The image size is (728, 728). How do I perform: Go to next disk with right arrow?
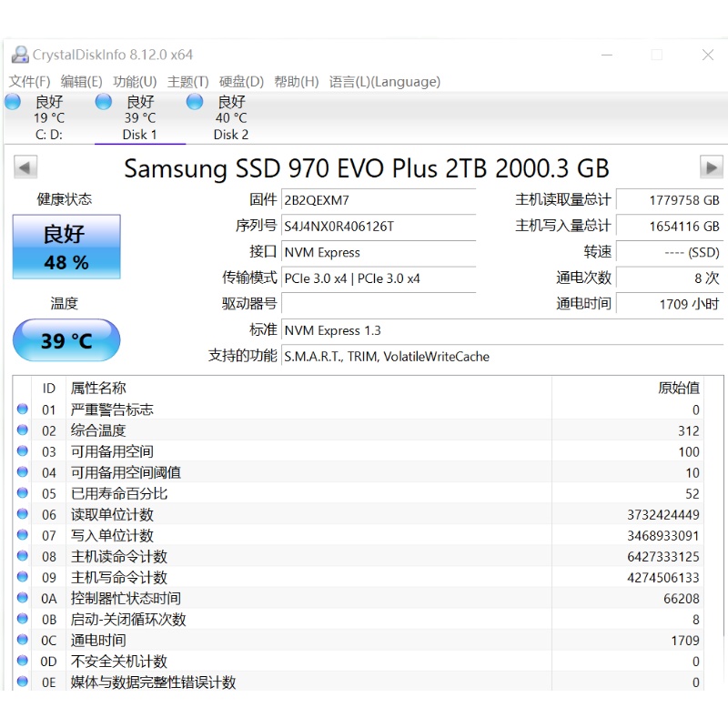tap(711, 167)
